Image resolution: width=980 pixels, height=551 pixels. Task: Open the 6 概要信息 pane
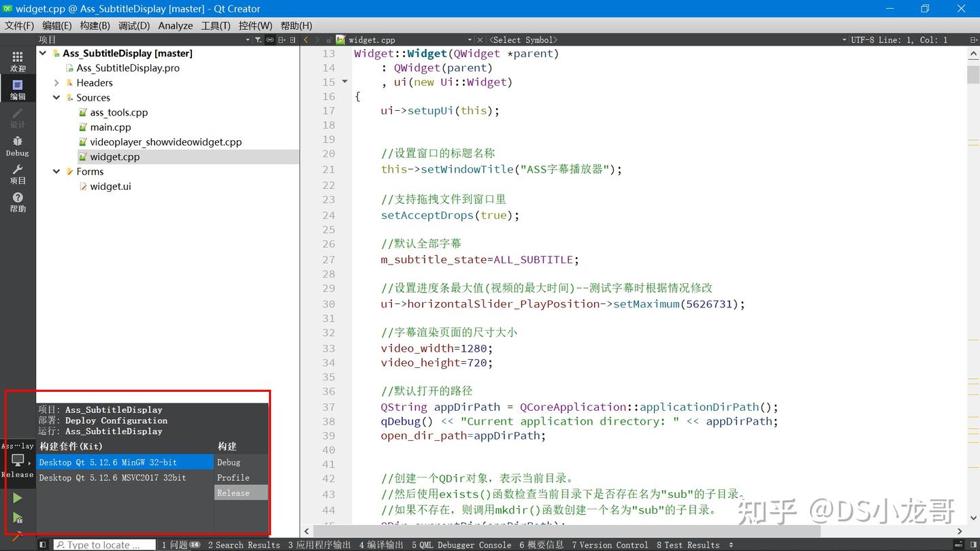pos(542,545)
